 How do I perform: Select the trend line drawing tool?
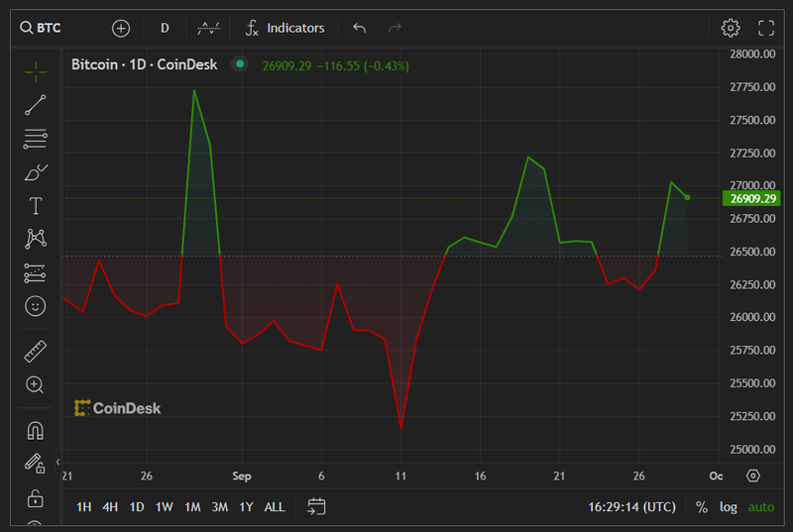36,104
